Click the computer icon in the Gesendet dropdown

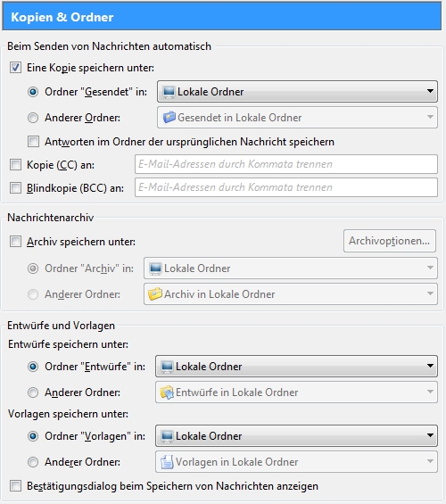coord(169,92)
